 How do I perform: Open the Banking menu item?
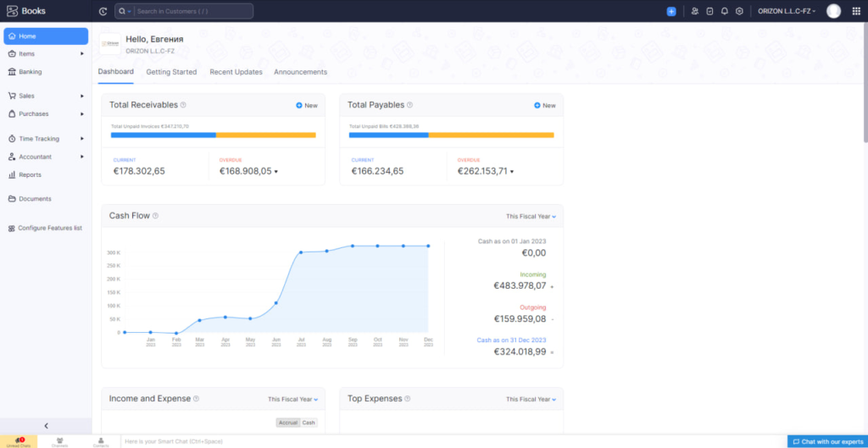[30, 72]
